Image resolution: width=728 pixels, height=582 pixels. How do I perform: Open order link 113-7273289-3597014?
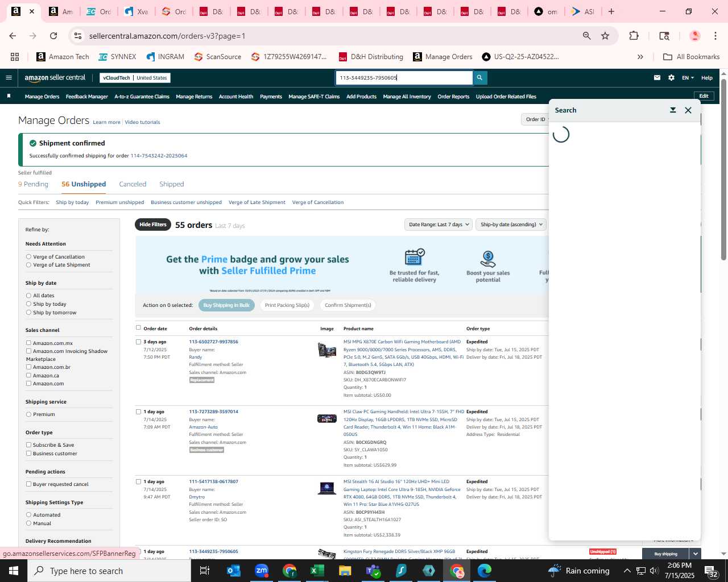[x=214, y=411]
